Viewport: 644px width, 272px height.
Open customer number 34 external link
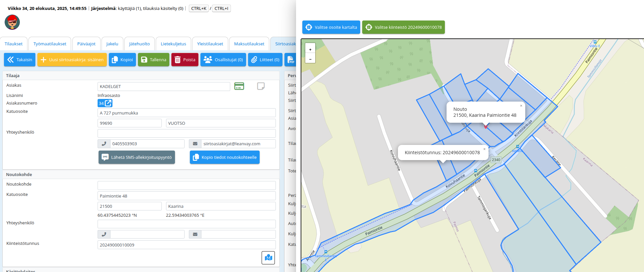coord(105,103)
